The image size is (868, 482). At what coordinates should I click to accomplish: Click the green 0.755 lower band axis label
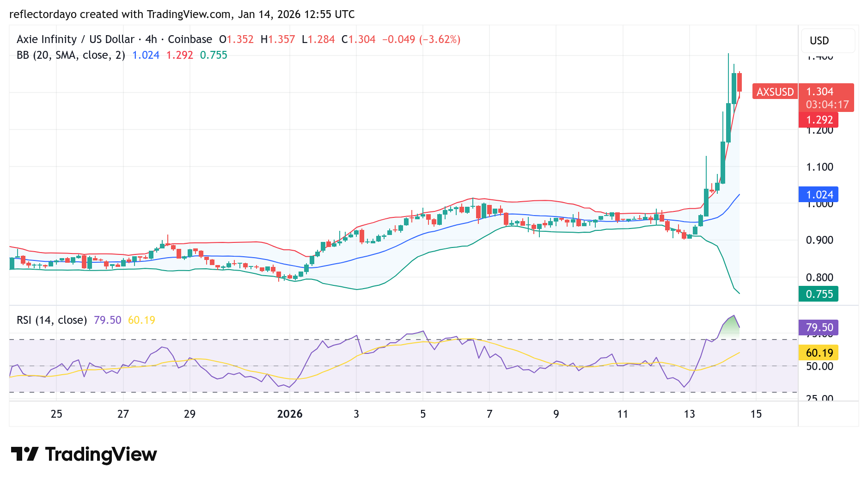819,294
